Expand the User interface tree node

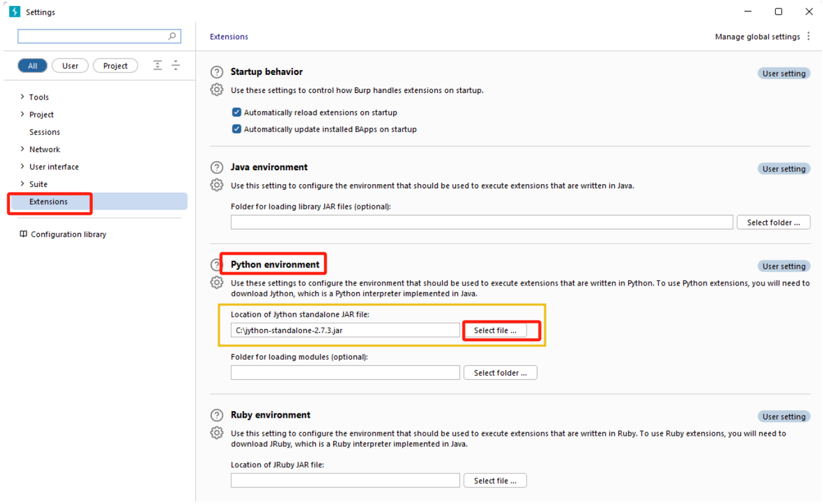(x=22, y=167)
